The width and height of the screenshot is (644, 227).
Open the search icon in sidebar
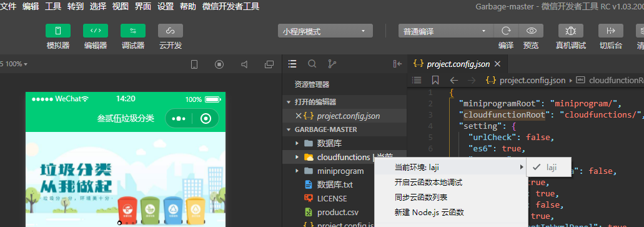(312, 64)
